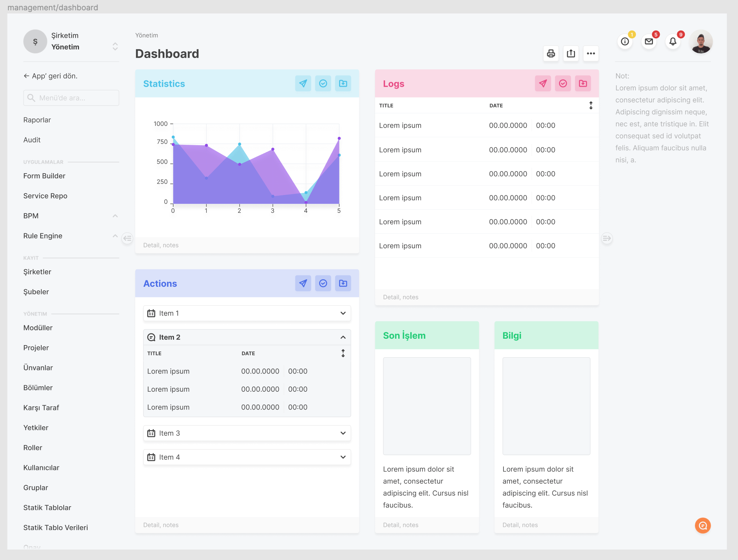This screenshot has width=738, height=560.
Task: Click the print icon in Dashboard header
Action: (550, 53)
